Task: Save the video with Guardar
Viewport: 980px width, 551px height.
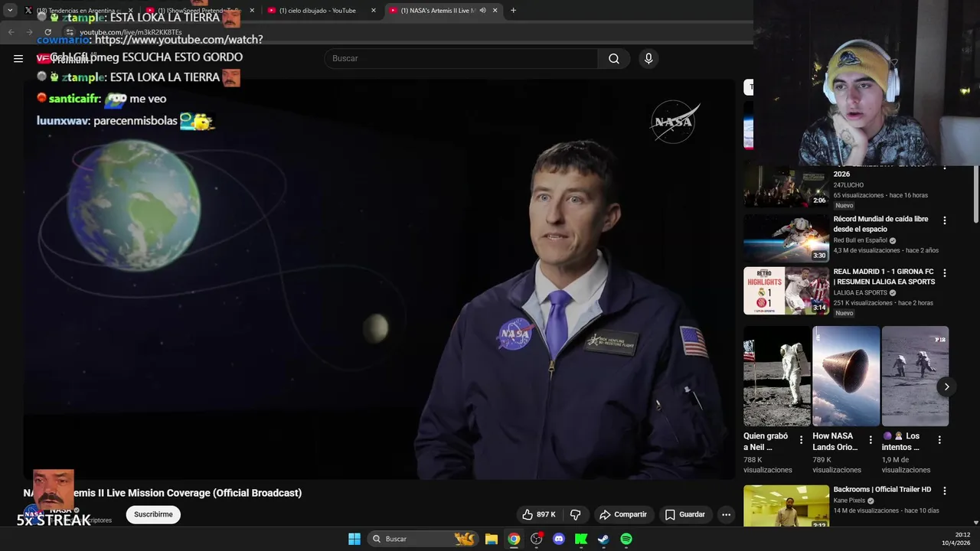Action: click(684, 514)
